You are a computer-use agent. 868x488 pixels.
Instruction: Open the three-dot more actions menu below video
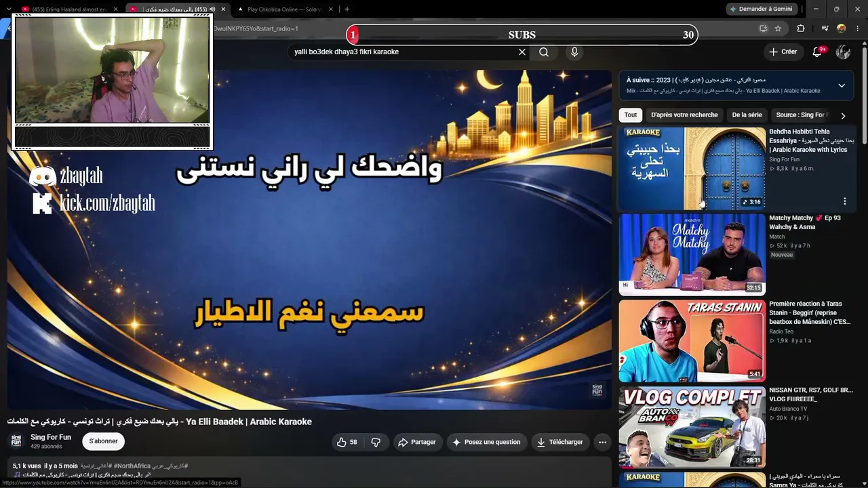[602, 442]
